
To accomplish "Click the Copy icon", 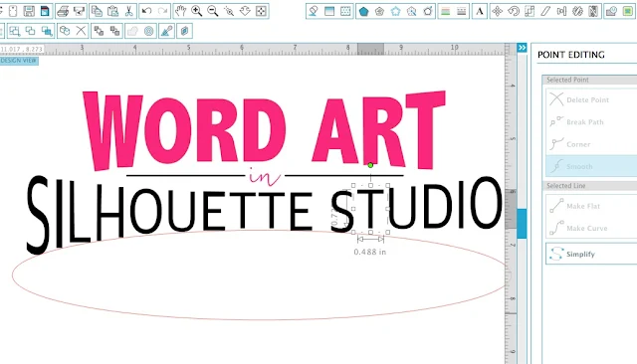I will (97, 11).
